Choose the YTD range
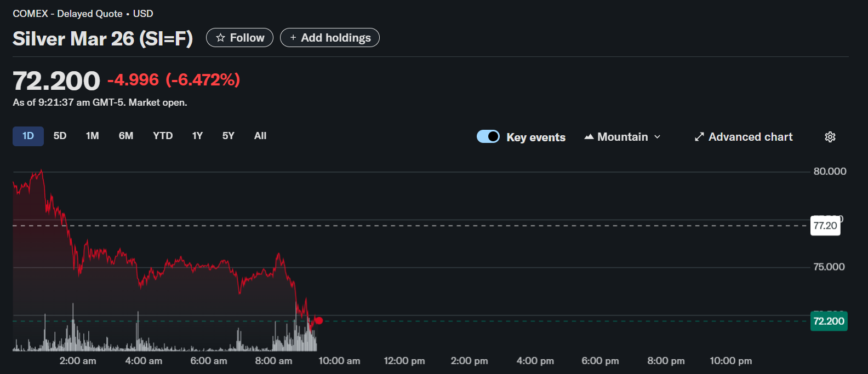Image resolution: width=868 pixels, height=374 pixels. pyautogui.click(x=163, y=136)
